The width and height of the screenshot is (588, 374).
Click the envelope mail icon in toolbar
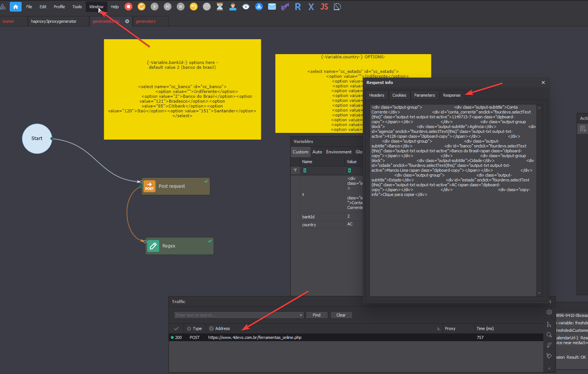click(272, 7)
